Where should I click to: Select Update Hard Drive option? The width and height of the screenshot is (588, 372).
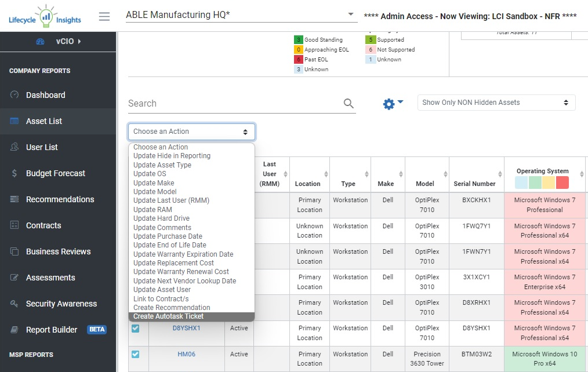click(191, 218)
